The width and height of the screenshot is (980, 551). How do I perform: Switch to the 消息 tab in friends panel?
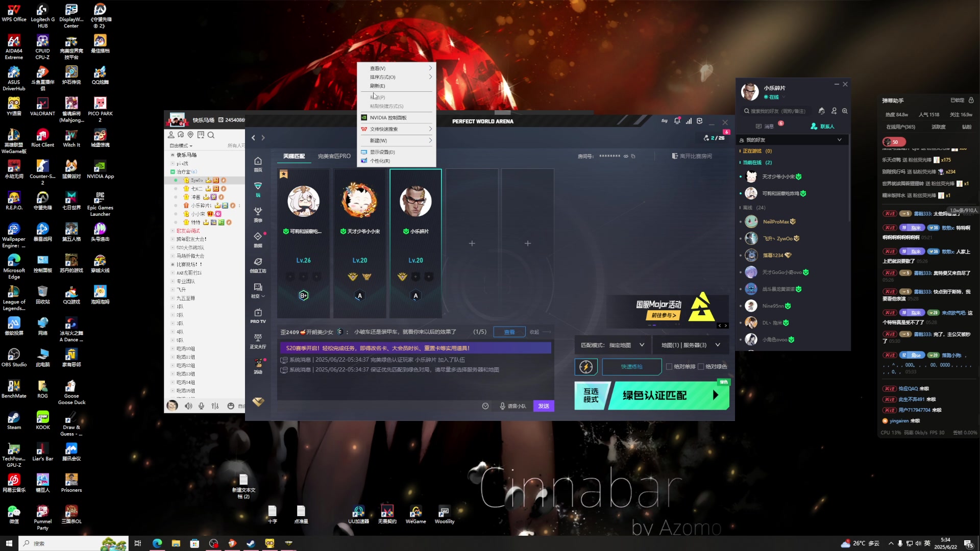tap(765, 126)
